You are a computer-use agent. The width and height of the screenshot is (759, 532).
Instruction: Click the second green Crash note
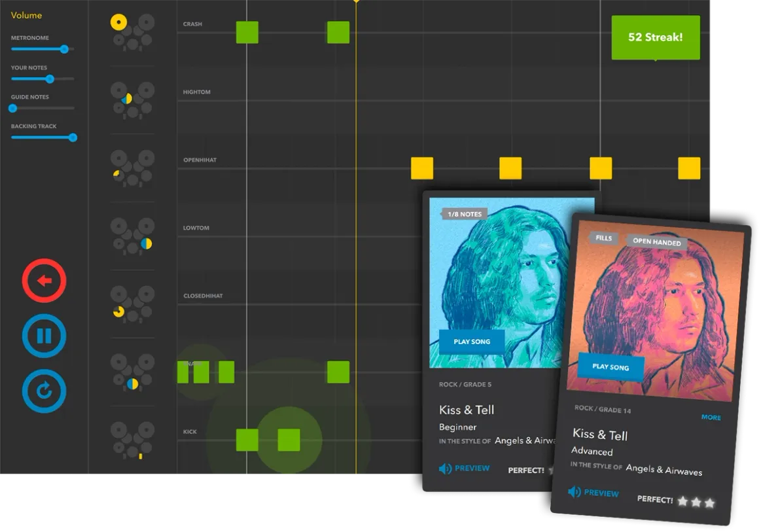click(x=338, y=33)
